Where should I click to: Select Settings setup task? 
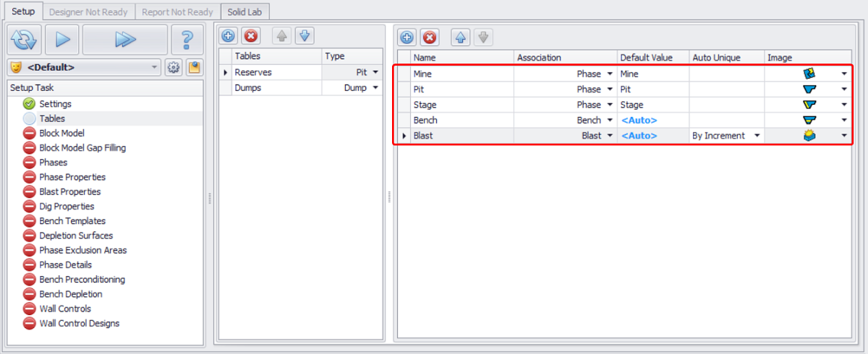(x=55, y=104)
